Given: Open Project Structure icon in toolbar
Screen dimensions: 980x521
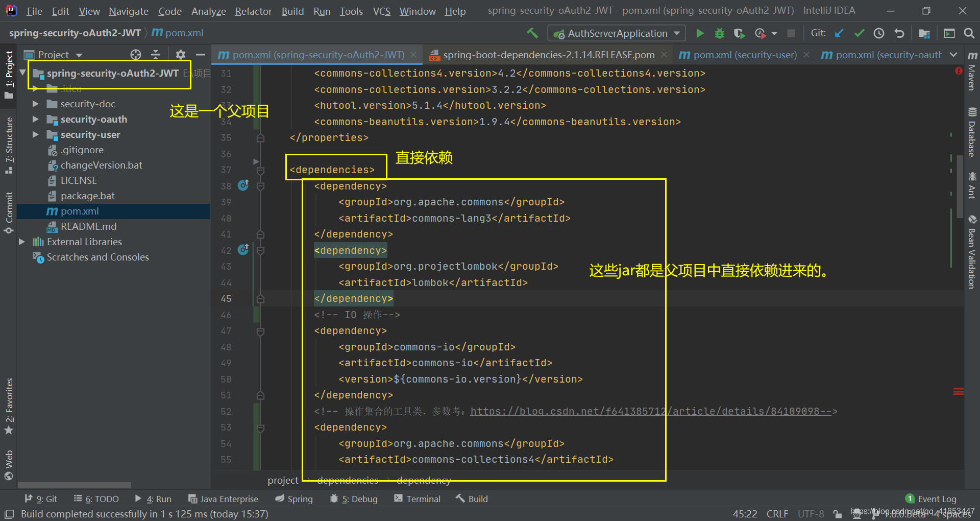Looking at the screenshot, I should [924, 33].
